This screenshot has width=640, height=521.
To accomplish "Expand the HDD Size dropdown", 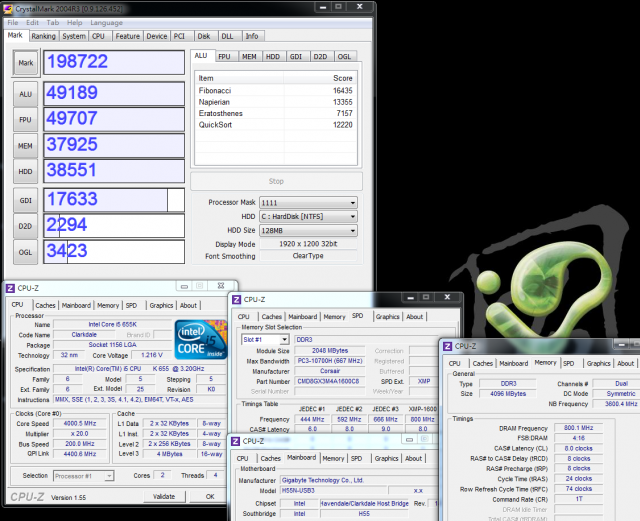I will pyautogui.click(x=308, y=231).
